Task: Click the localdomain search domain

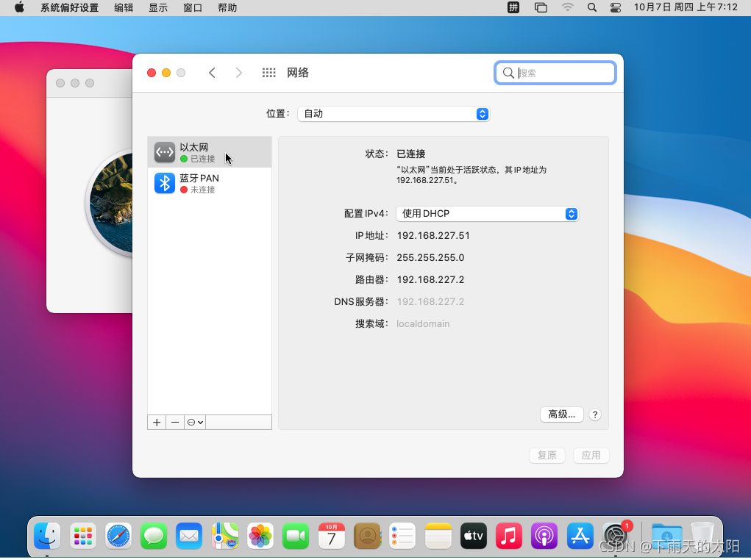Action: [x=423, y=323]
